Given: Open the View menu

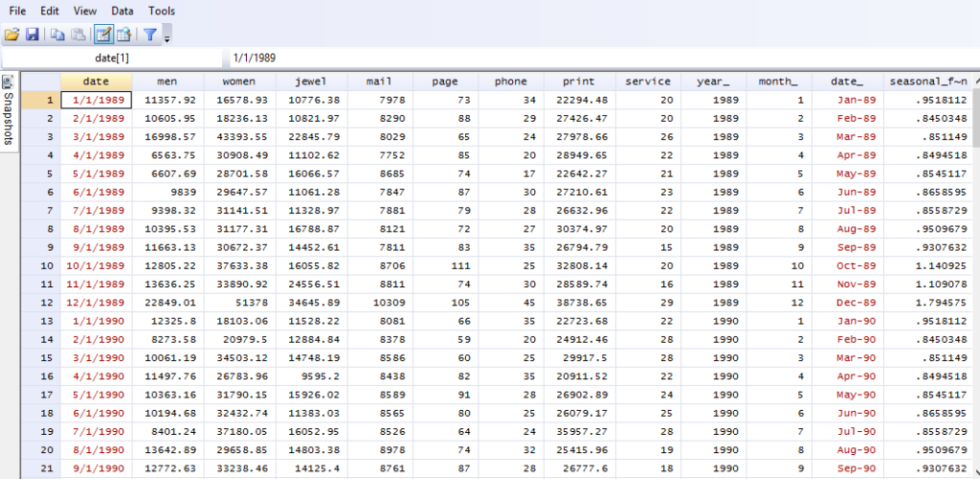Looking at the screenshot, I should pyautogui.click(x=85, y=11).
